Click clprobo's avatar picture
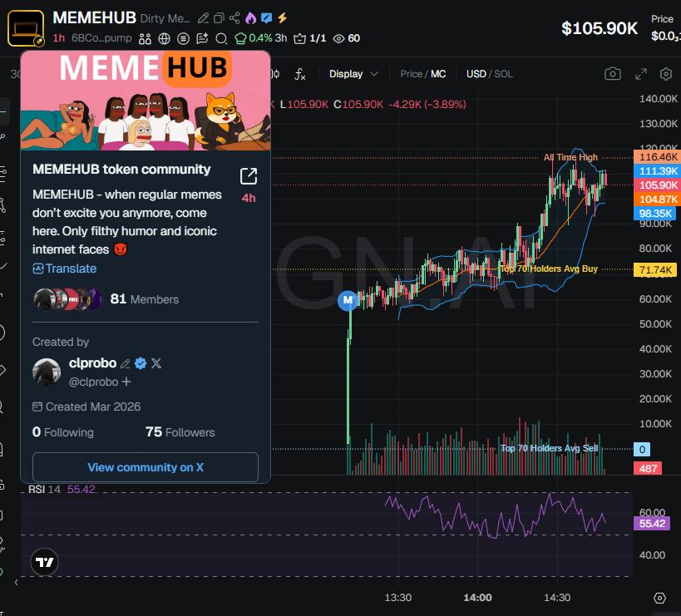 coord(47,372)
